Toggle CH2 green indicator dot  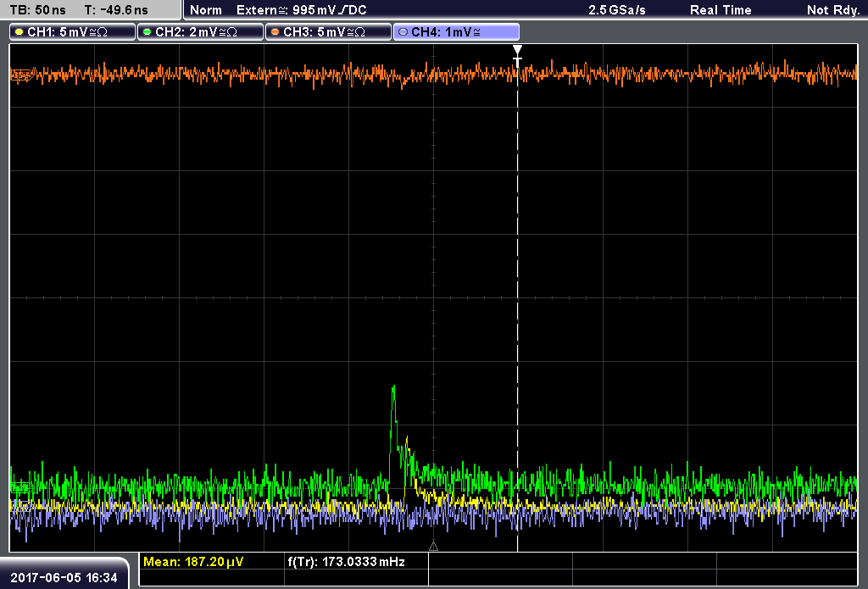click(147, 32)
